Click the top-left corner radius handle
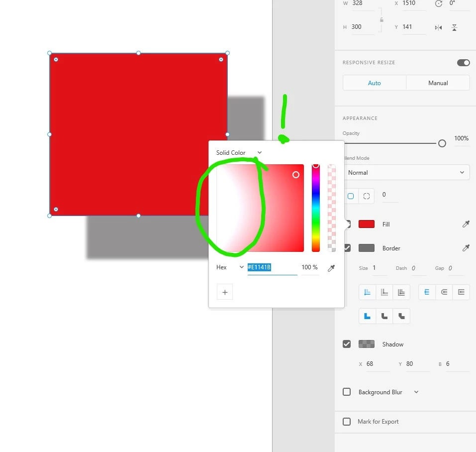 56,60
